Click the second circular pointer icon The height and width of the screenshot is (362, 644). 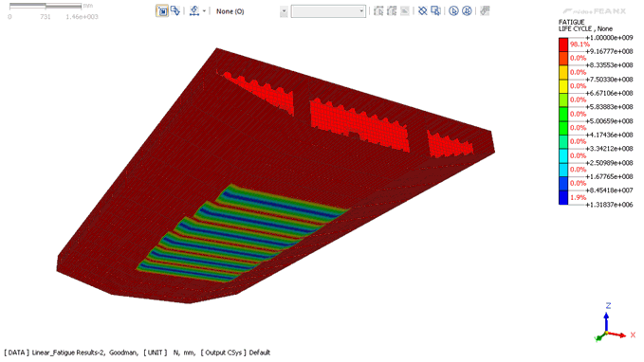[x=467, y=11]
